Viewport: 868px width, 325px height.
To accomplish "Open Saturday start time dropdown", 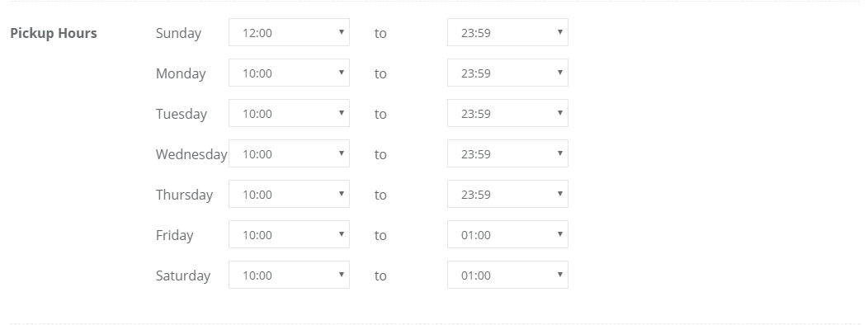I will [289, 275].
